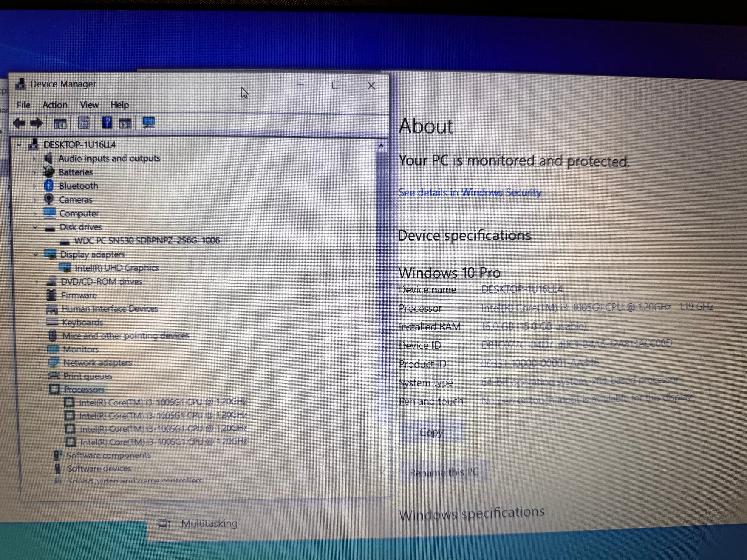This screenshot has width=747, height=560.
Task: Click the Back arrow in Device Manager toolbar
Action: pos(19,123)
